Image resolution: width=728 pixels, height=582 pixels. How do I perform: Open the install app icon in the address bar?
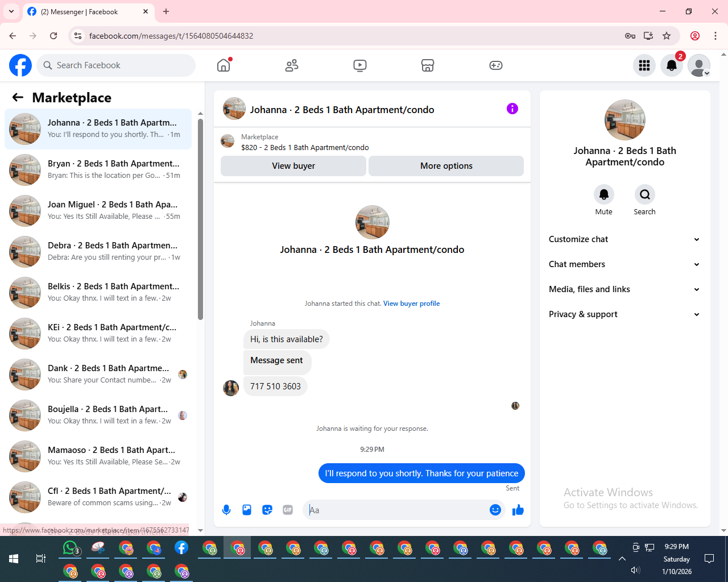click(x=648, y=36)
